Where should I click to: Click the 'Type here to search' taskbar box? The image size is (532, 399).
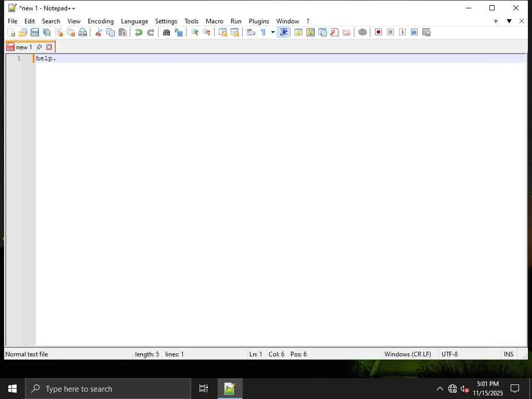[x=108, y=389]
